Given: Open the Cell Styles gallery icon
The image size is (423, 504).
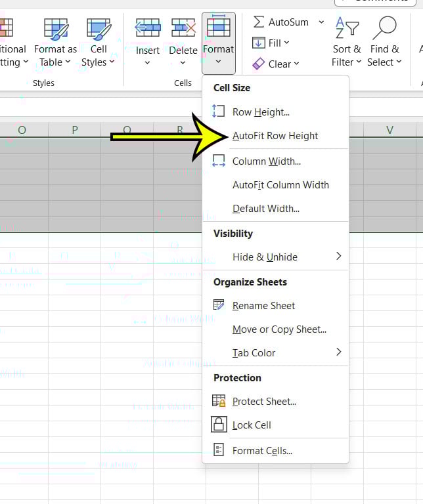Looking at the screenshot, I should (x=99, y=30).
